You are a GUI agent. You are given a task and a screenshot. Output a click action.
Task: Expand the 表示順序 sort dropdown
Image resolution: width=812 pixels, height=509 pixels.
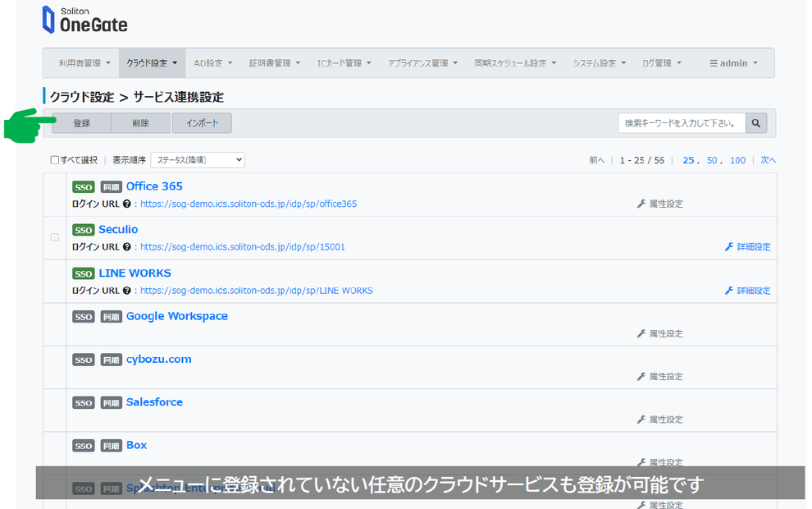pyautogui.click(x=197, y=160)
